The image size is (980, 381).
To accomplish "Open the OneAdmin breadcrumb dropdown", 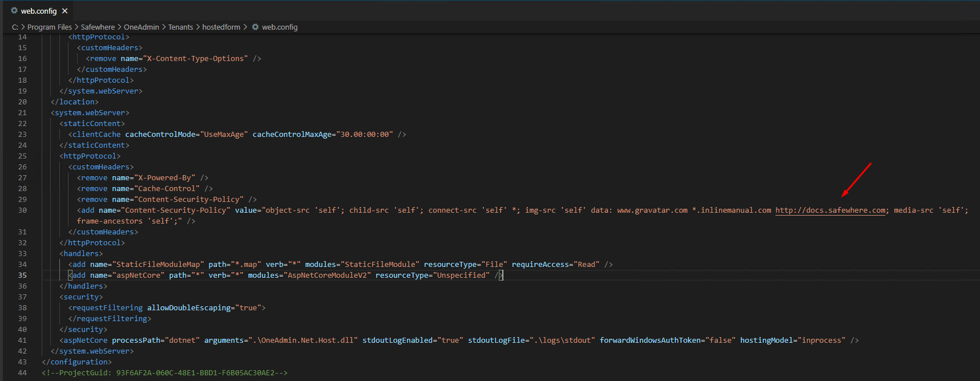I will (x=141, y=27).
